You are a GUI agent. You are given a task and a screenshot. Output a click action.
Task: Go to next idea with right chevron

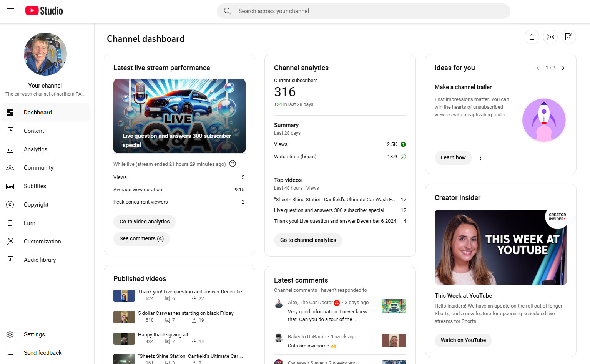[x=563, y=68]
